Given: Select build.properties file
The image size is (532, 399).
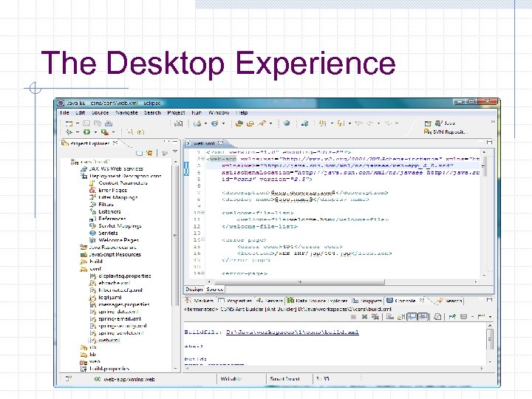Looking at the screenshot, I should click(x=105, y=369).
